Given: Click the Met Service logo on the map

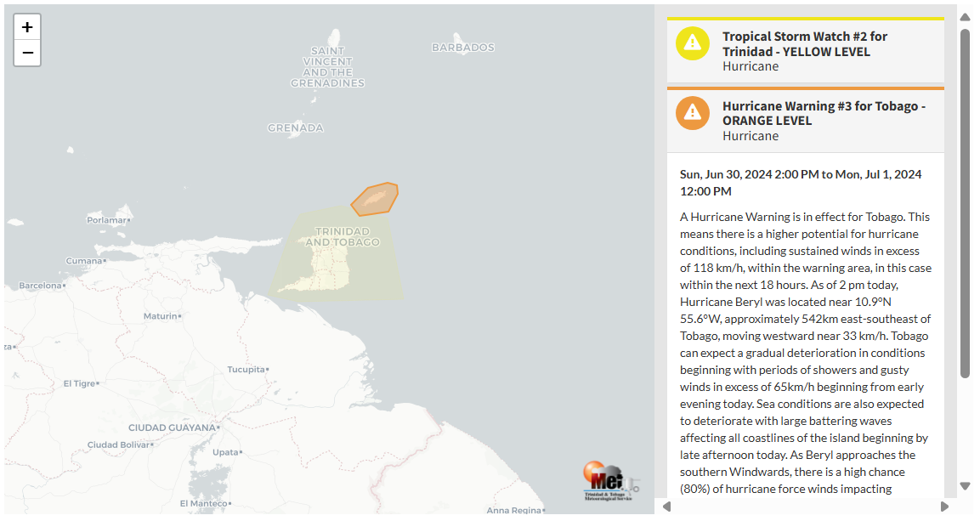Looking at the screenshot, I should [x=610, y=482].
